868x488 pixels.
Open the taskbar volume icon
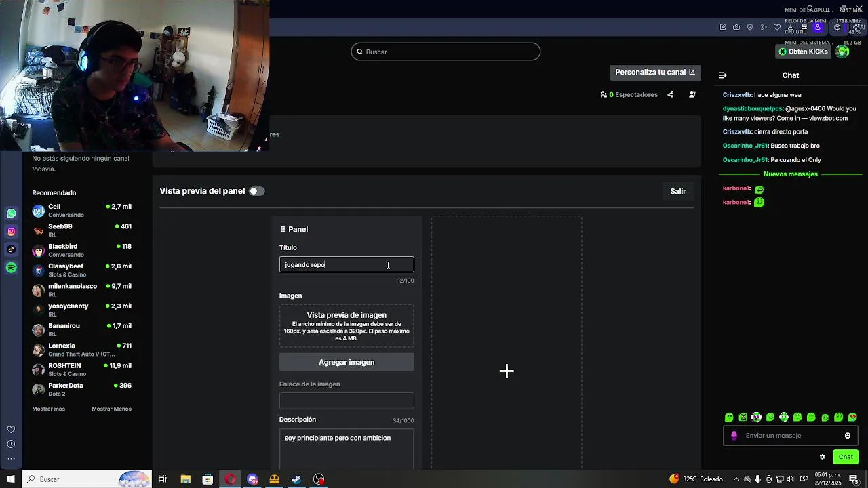pyautogui.click(x=791, y=479)
